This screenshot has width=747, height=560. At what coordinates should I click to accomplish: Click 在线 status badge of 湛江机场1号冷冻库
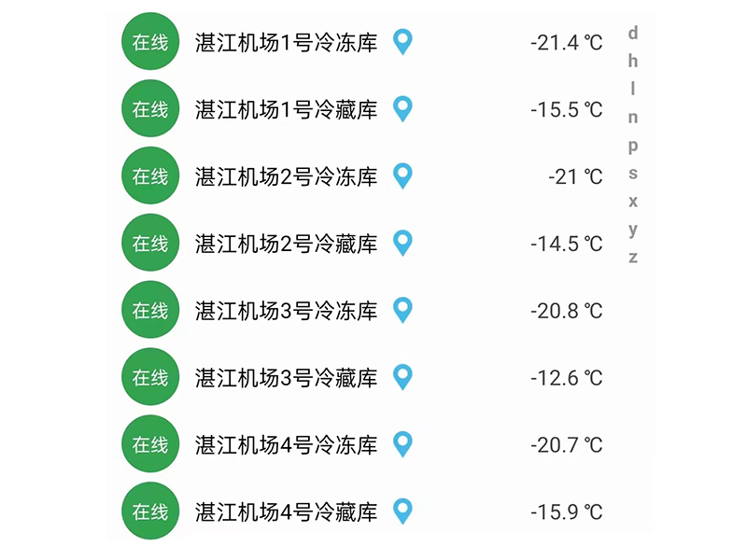click(150, 41)
